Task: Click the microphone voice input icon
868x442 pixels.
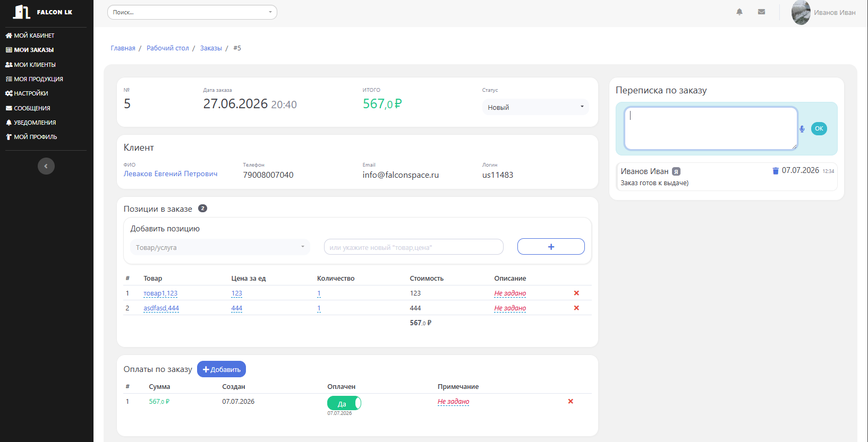Action: pos(802,129)
